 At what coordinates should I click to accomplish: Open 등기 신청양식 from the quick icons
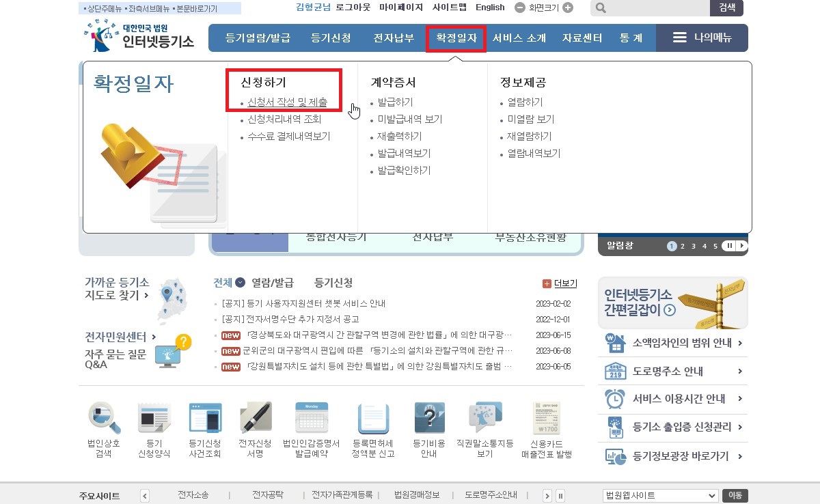154,418
